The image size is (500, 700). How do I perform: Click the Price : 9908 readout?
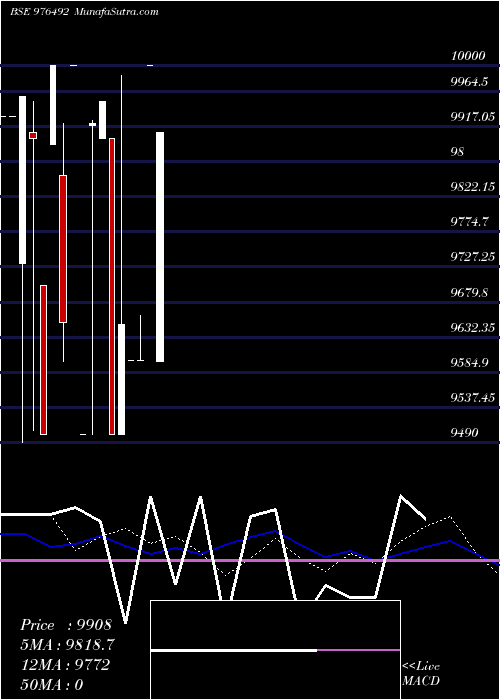coord(66,625)
